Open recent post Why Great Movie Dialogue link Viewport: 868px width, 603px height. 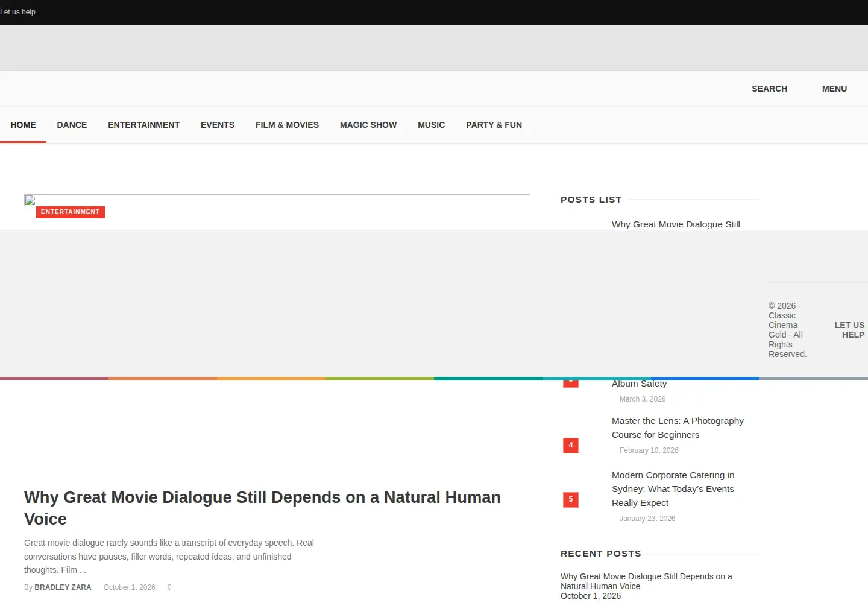646,581
